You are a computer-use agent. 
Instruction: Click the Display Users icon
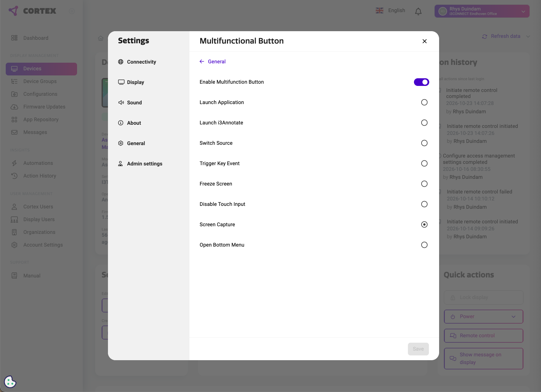click(x=14, y=220)
